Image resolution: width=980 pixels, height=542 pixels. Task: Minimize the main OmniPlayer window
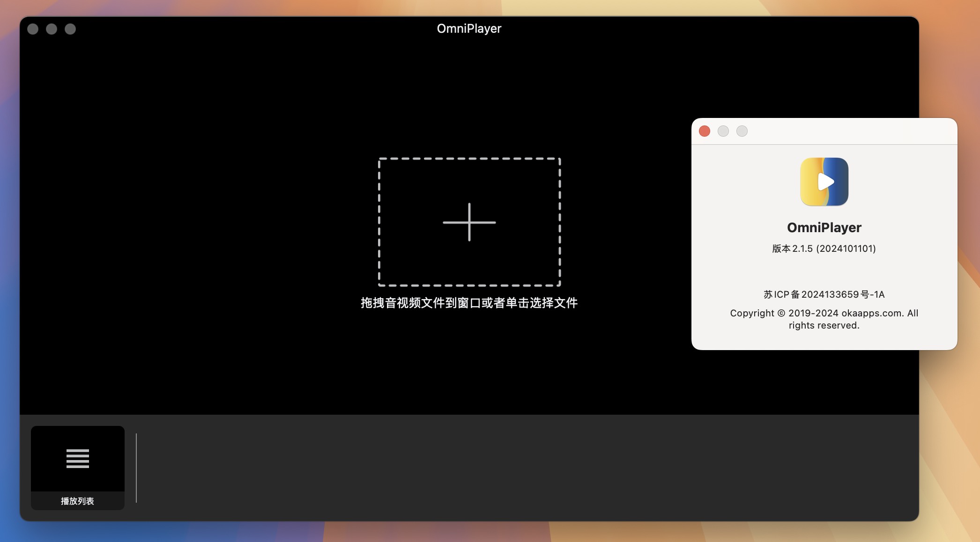(52, 29)
